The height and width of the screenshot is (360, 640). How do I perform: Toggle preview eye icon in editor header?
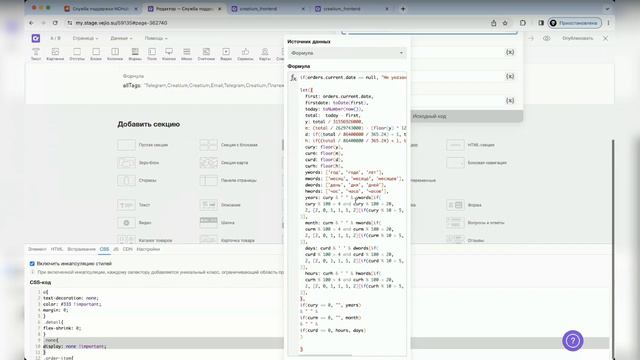click(547, 38)
